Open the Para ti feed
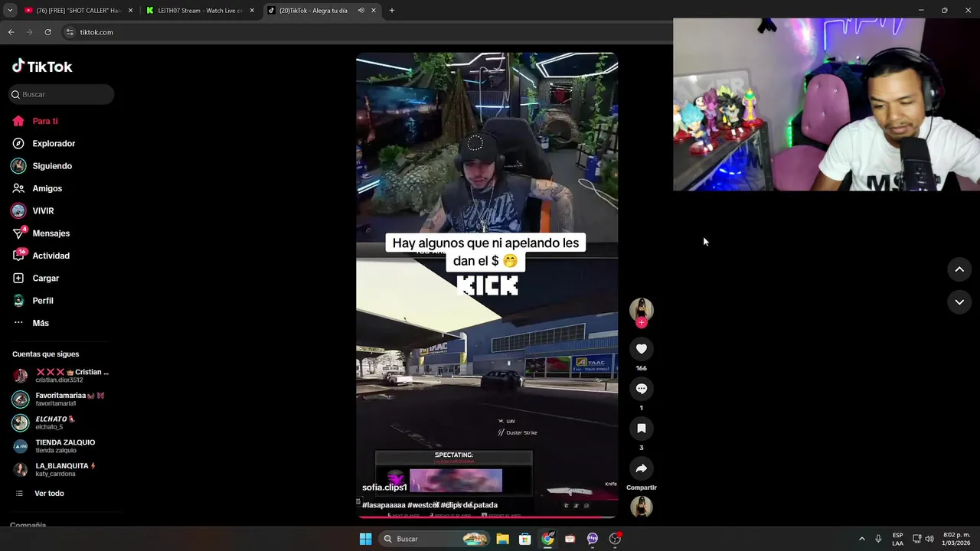 (x=35, y=121)
